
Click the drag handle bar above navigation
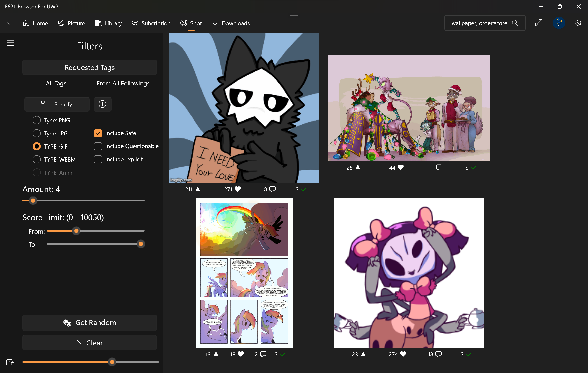tap(294, 16)
